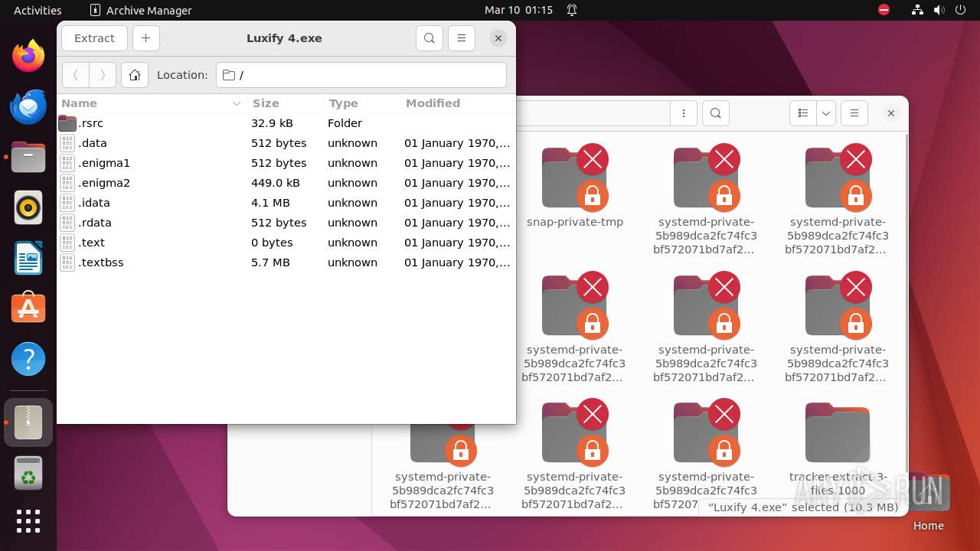The height and width of the screenshot is (551, 980).
Task: Go back using the left arrow button
Action: [76, 75]
